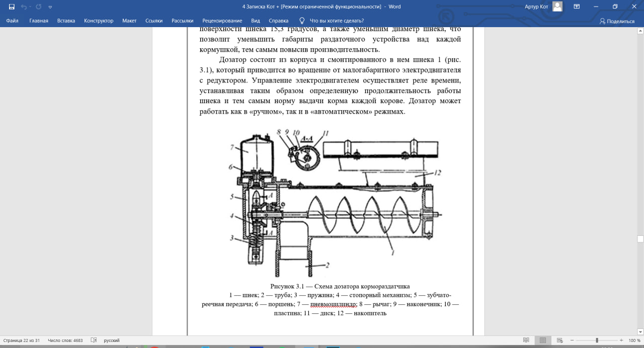The width and height of the screenshot is (644, 348).
Task: Switch to the Главная ribbon tab
Action: click(x=39, y=21)
